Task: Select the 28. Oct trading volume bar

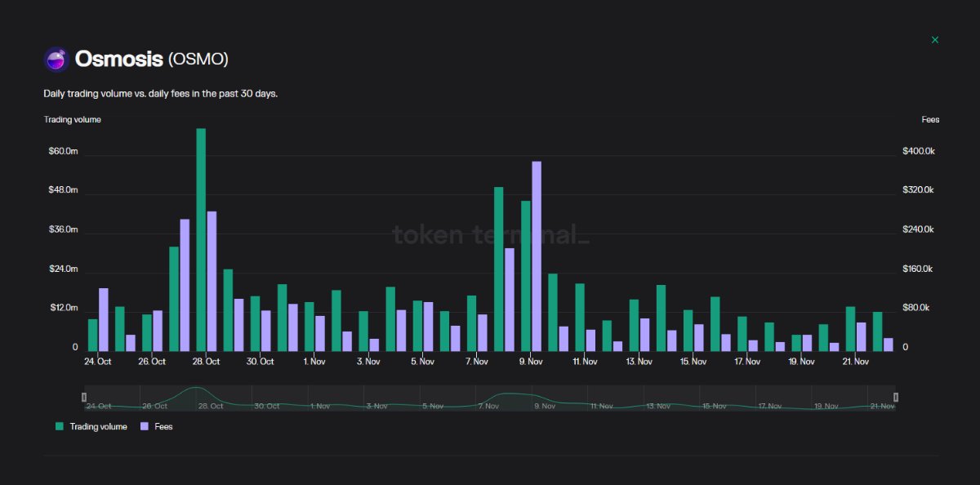Action: click(201, 240)
